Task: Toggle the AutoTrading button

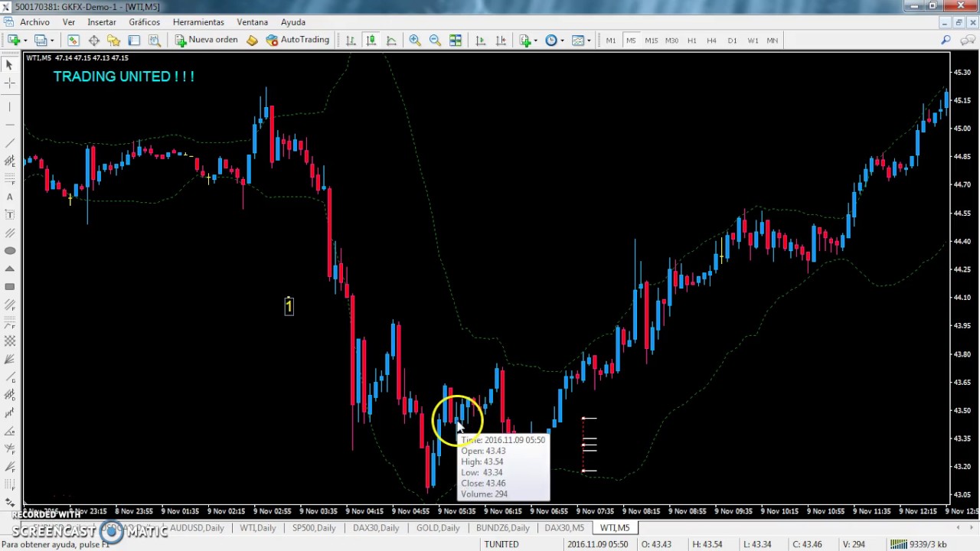Action: pos(298,41)
